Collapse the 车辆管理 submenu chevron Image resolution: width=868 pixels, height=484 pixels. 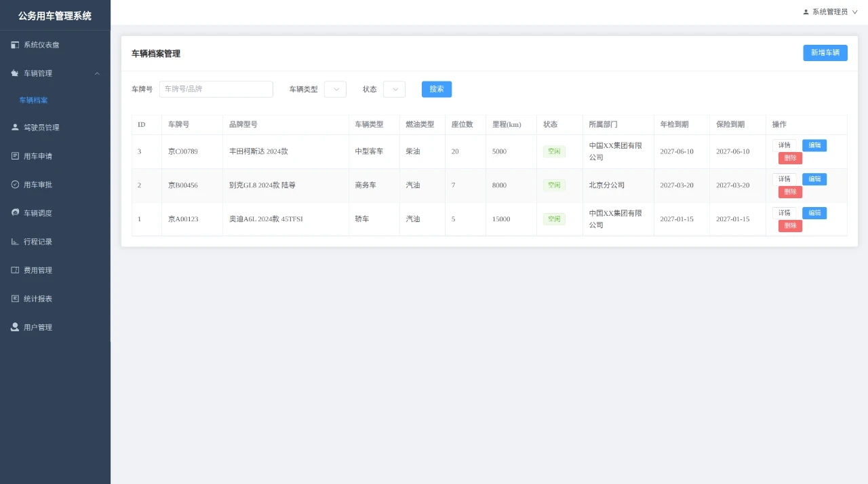[x=97, y=73]
